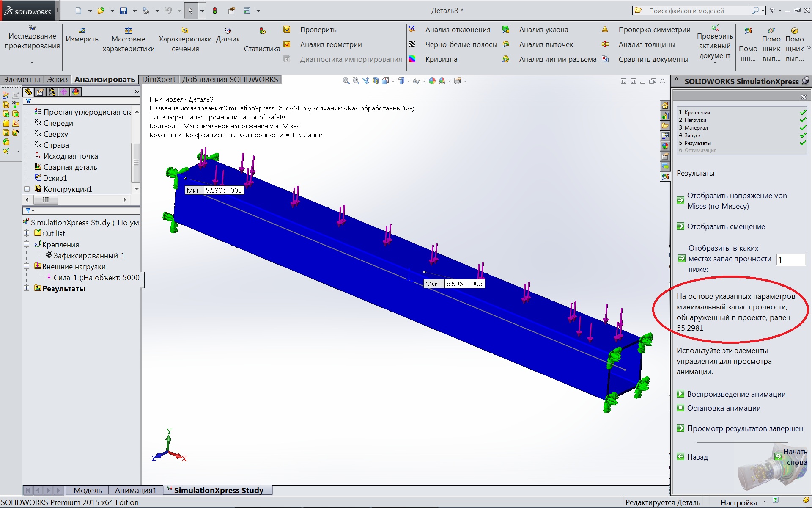This screenshot has width=812, height=508.
Task: Click Отобразить смещение link
Action: tap(726, 226)
